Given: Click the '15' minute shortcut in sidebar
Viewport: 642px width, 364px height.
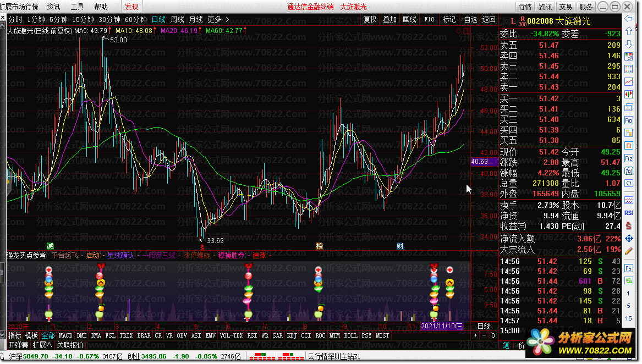Looking at the screenshot, I should (x=628, y=318).
